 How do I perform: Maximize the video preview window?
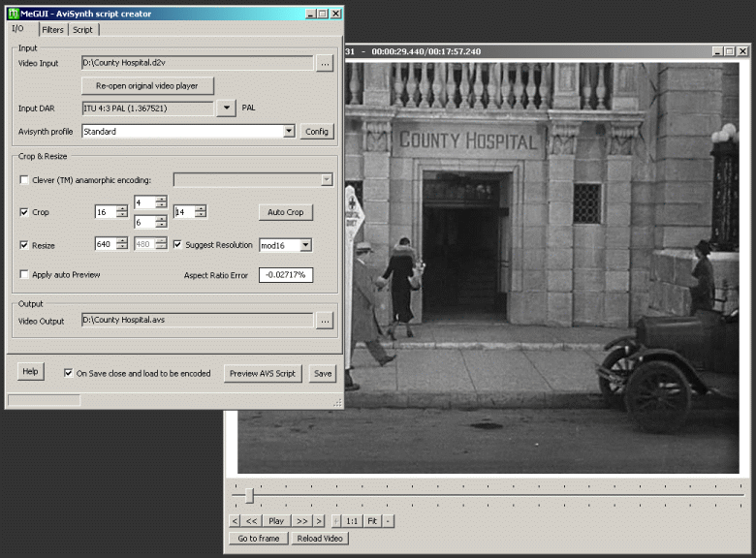pyautogui.click(x=730, y=51)
